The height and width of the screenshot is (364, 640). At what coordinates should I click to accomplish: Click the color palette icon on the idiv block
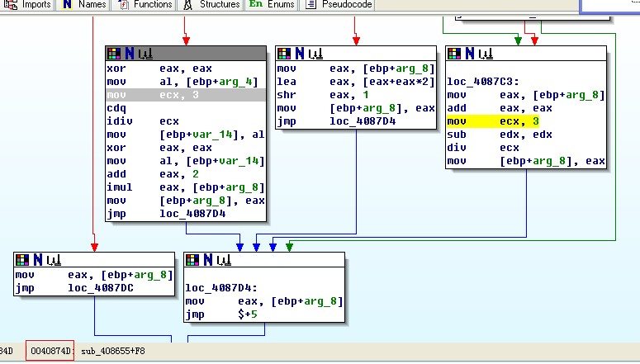point(114,54)
